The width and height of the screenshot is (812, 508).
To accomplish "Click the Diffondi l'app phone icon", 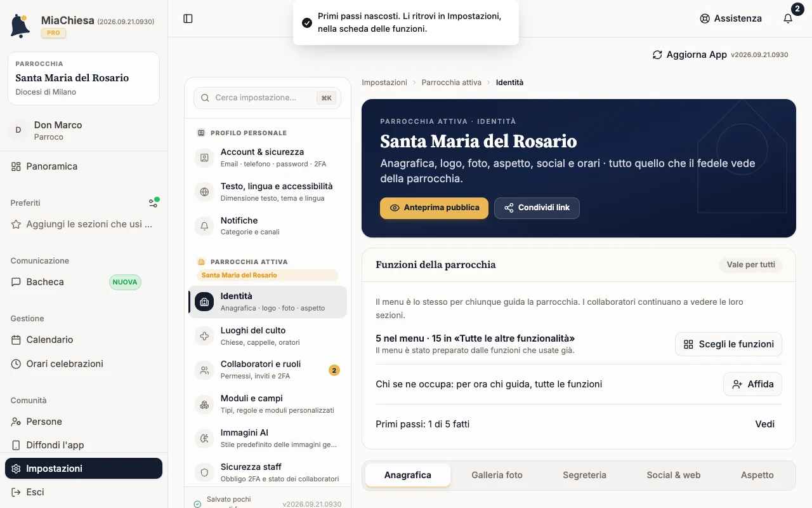I will (16, 445).
